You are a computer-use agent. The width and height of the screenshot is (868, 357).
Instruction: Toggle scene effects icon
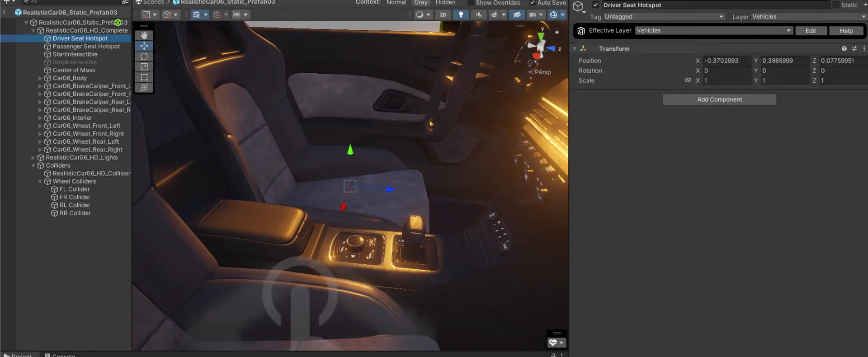click(x=494, y=14)
